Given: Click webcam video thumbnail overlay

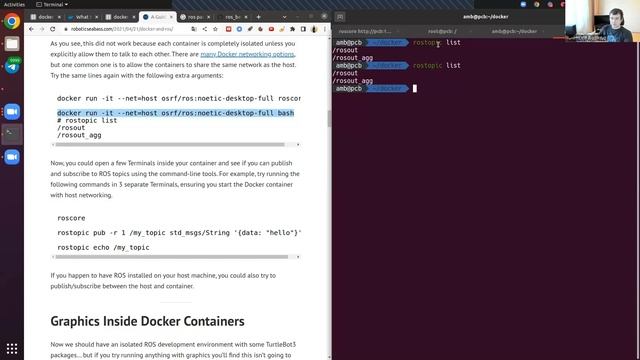Looking at the screenshot, I should tap(602, 20).
